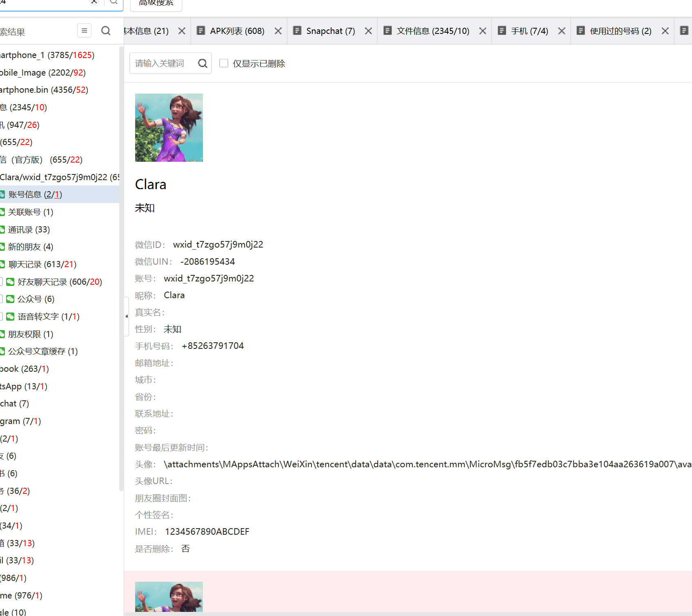The width and height of the screenshot is (692, 616).
Task: Click the WeChat icon beside 公众号 (6)
Action: pyautogui.click(x=11, y=299)
